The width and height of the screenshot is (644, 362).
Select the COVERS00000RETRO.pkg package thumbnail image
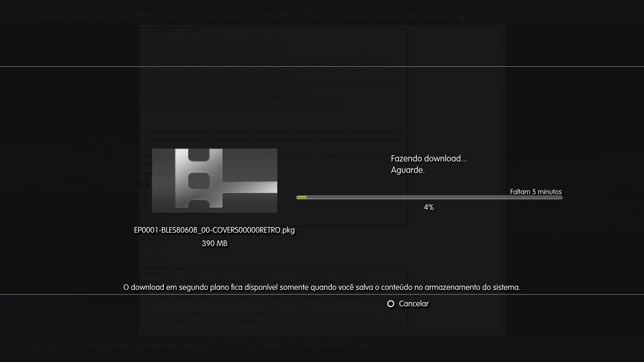215,180
